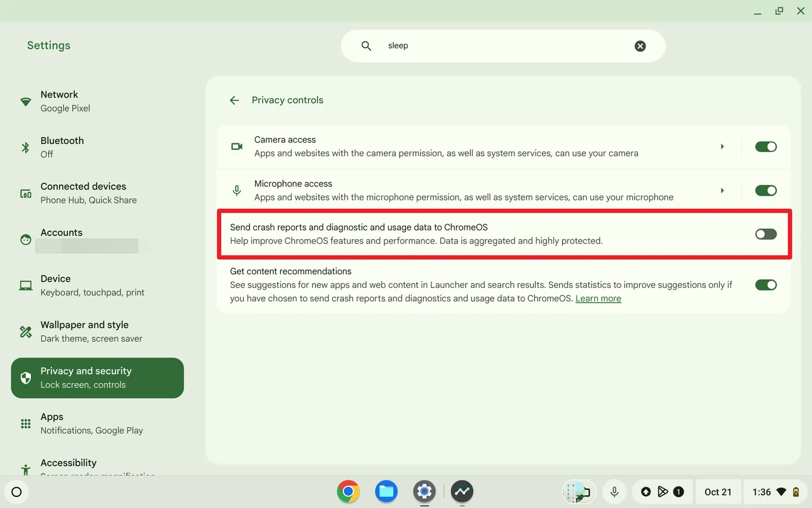Click the Accessibility person icon
Image resolution: width=812 pixels, height=508 pixels.
(26, 469)
